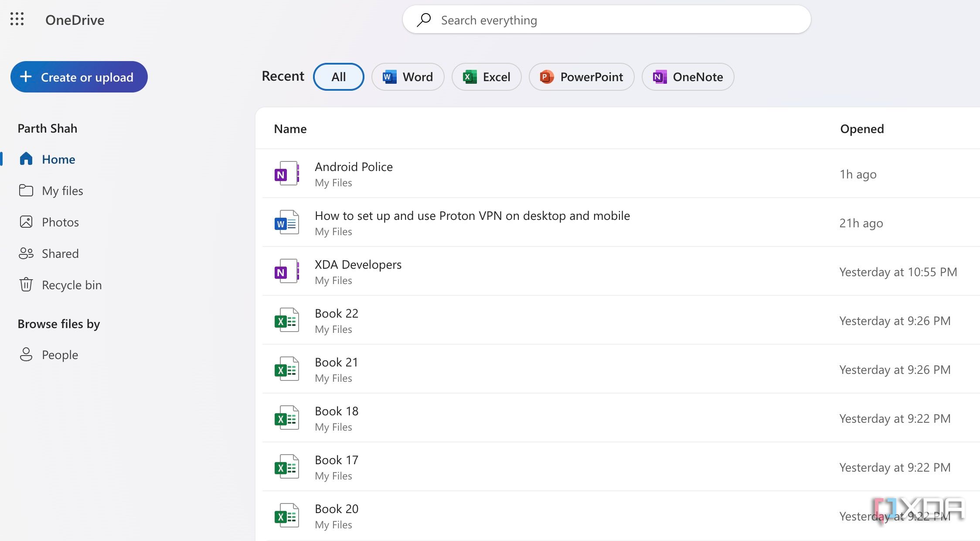Click the Word icon beside Proton VPN document
This screenshot has height=541, width=980.
(286, 223)
